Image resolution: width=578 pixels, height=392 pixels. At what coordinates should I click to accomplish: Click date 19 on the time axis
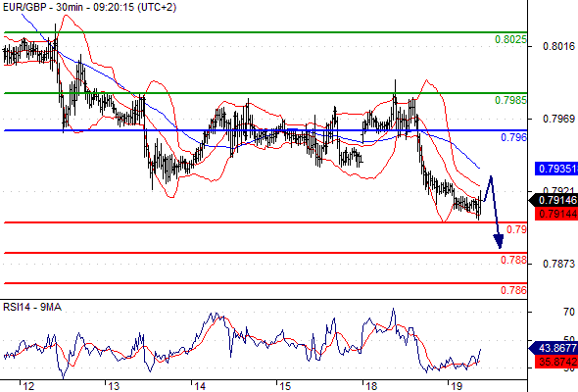point(457,386)
